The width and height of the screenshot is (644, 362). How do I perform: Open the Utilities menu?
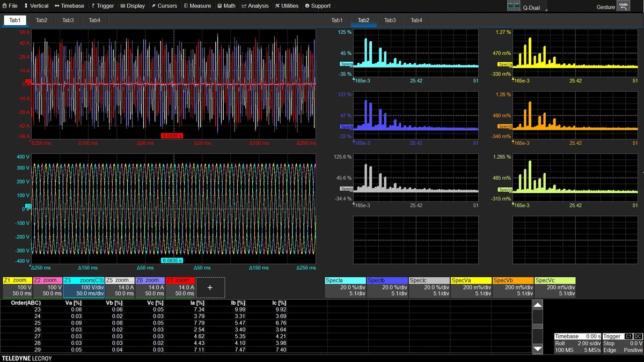287,6
